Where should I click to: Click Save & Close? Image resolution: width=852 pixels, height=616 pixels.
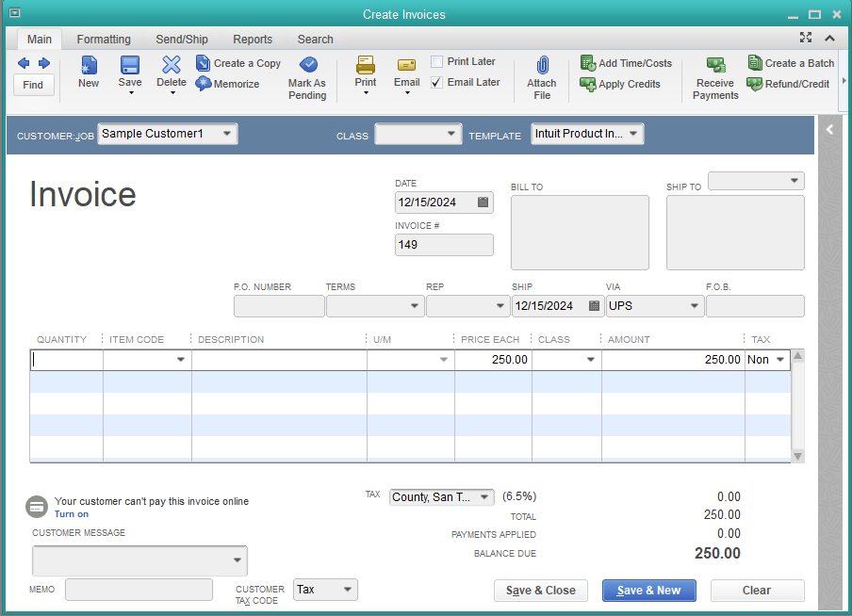541,591
